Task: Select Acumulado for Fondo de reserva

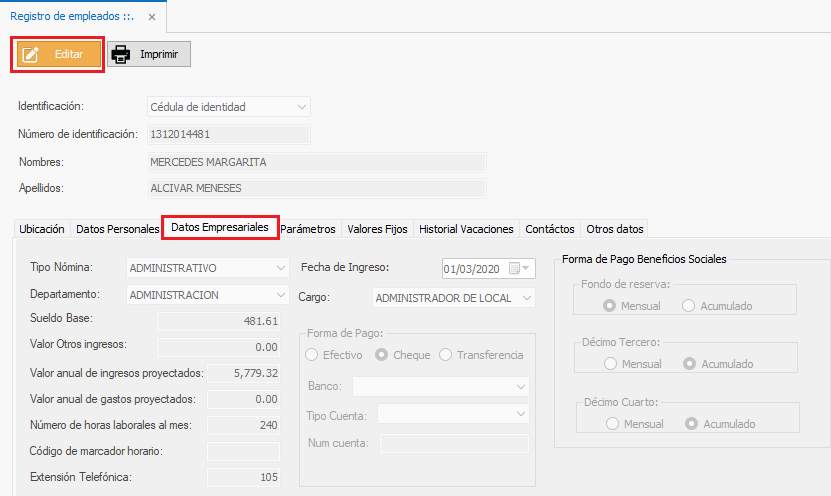Action: (689, 306)
